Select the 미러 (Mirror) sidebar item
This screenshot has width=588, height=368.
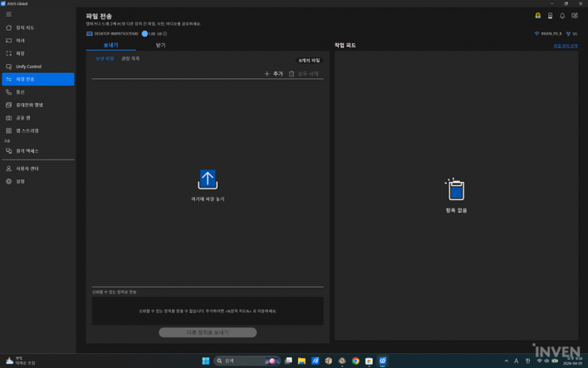pos(21,41)
